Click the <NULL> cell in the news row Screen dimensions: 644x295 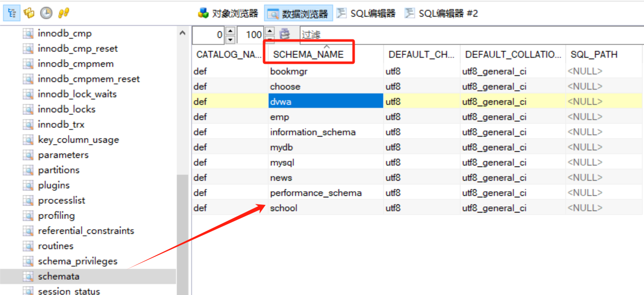pos(604,178)
